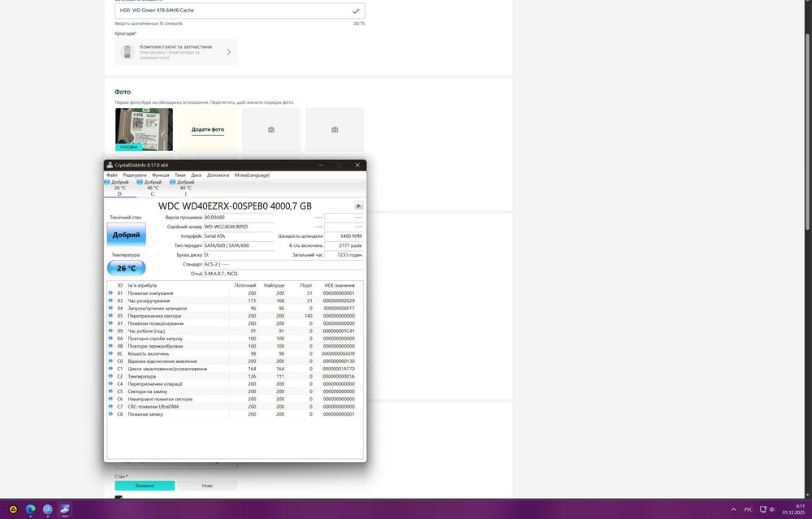Open the Мова(Language) menu
The height and width of the screenshot is (519, 812).
[x=253, y=175]
